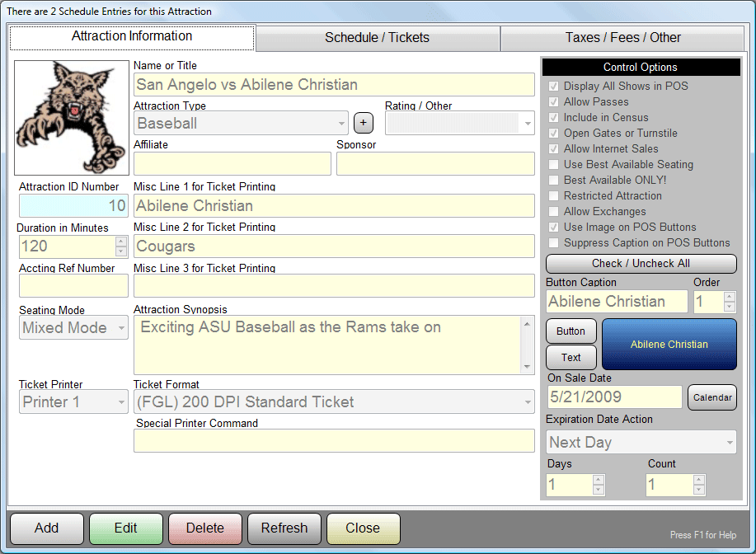Click the Special Printer Command field

(x=334, y=441)
